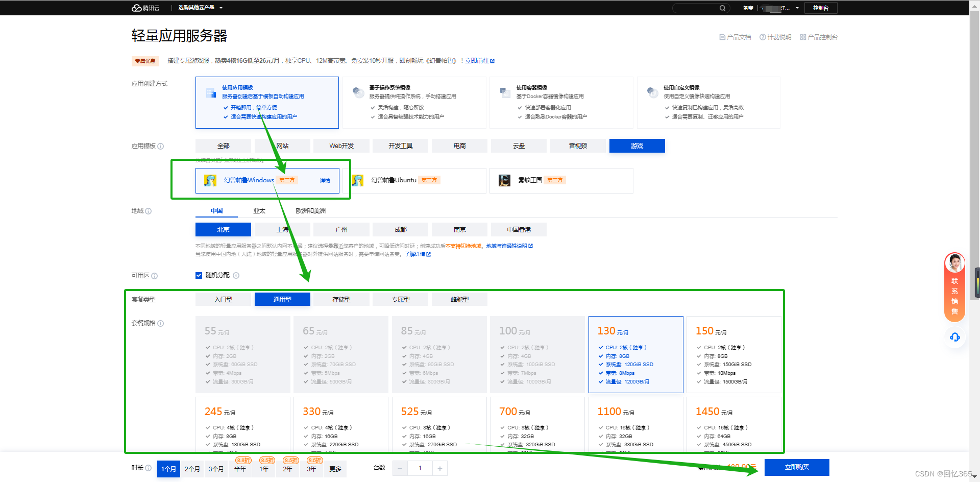Screen dimensions: 980x482
Task: Click the info icon beside 可用区
Action: pyautogui.click(x=155, y=276)
